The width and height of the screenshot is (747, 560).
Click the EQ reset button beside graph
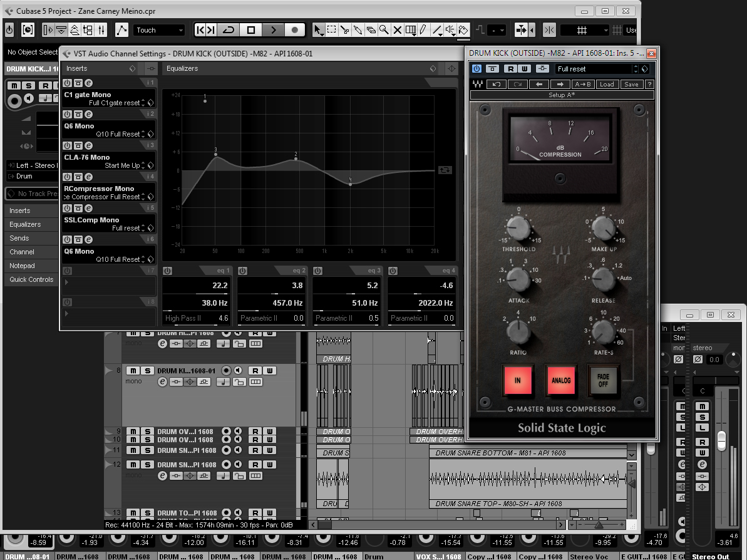pyautogui.click(x=445, y=170)
